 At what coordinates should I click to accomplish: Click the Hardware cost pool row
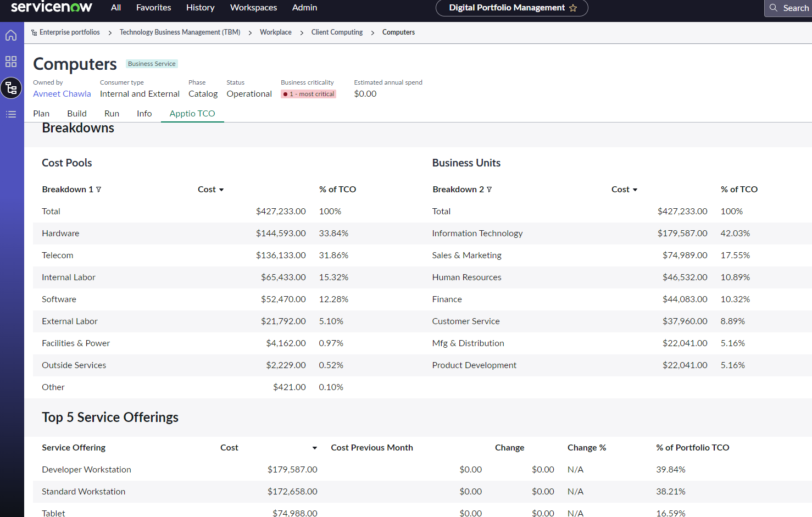coord(60,234)
